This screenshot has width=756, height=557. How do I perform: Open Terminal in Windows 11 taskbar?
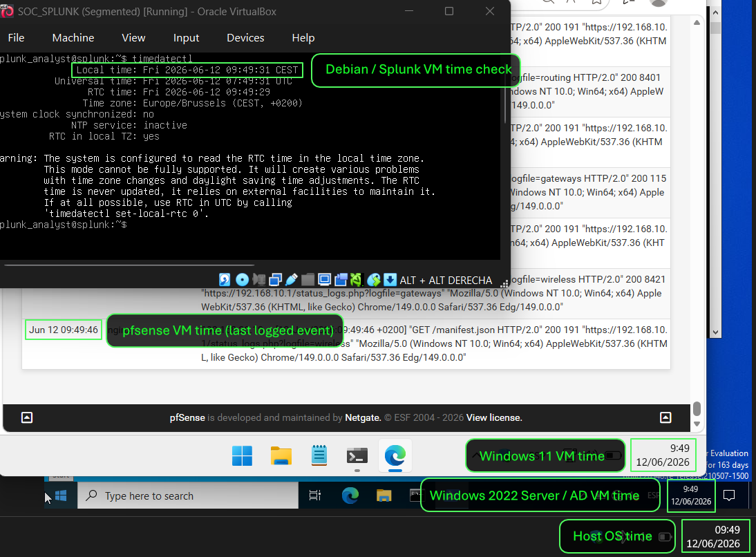[x=357, y=455]
